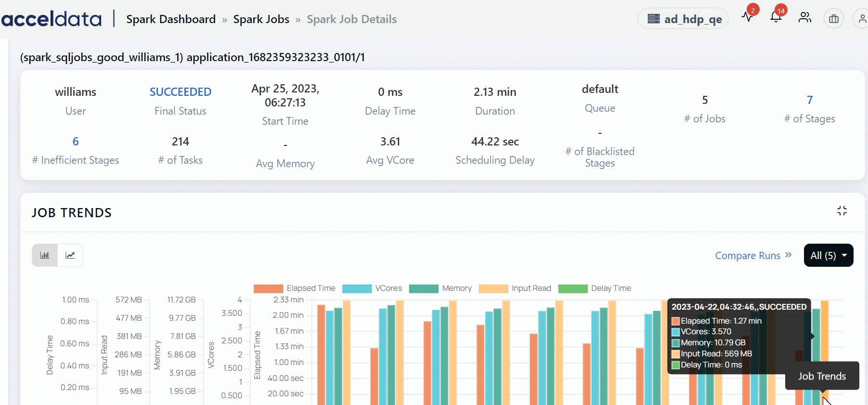The image size is (868, 405).
Task: Toggle Elapsed Time legend series
Action: pos(294,288)
